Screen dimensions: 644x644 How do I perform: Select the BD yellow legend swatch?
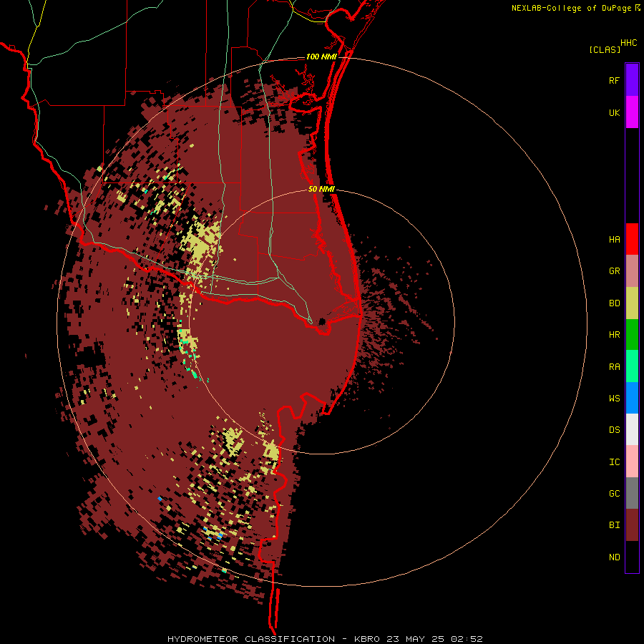632,303
